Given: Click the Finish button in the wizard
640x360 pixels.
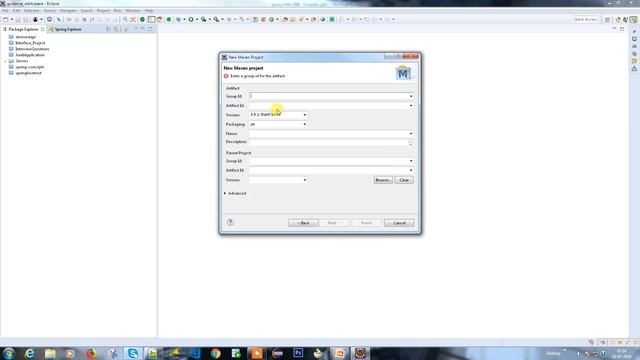Looking at the screenshot, I should pos(366,223).
